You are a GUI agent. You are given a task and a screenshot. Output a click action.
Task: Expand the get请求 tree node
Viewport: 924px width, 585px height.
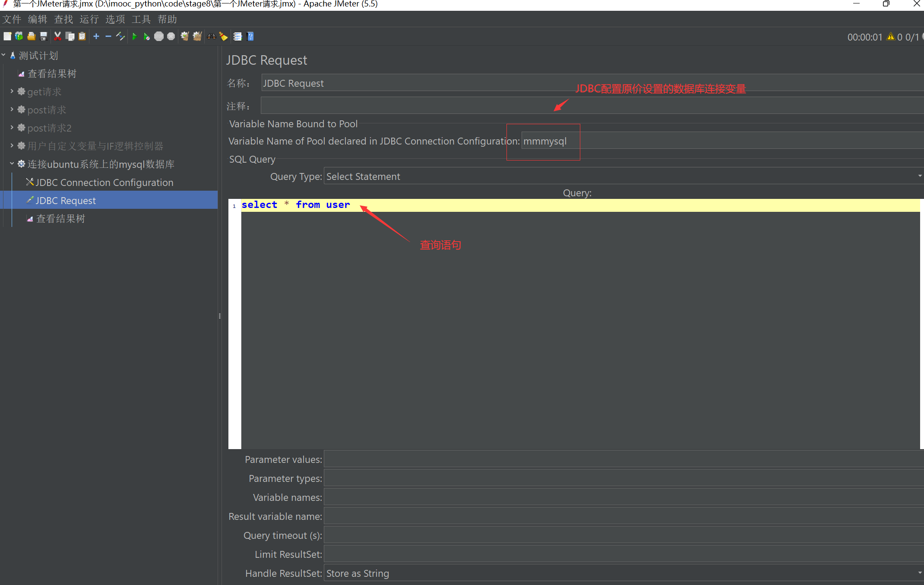click(x=12, y=91)
